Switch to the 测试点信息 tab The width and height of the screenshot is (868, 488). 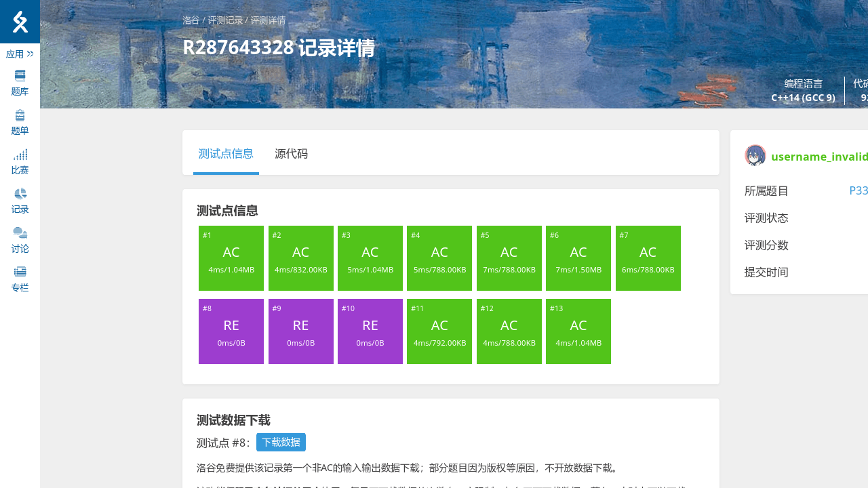click(x=226, y=154)
